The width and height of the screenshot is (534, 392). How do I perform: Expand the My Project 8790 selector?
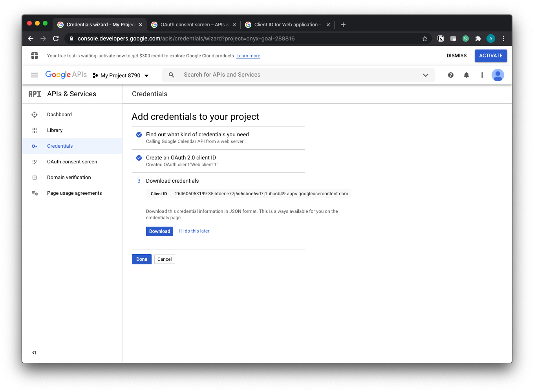pos(121,75)
